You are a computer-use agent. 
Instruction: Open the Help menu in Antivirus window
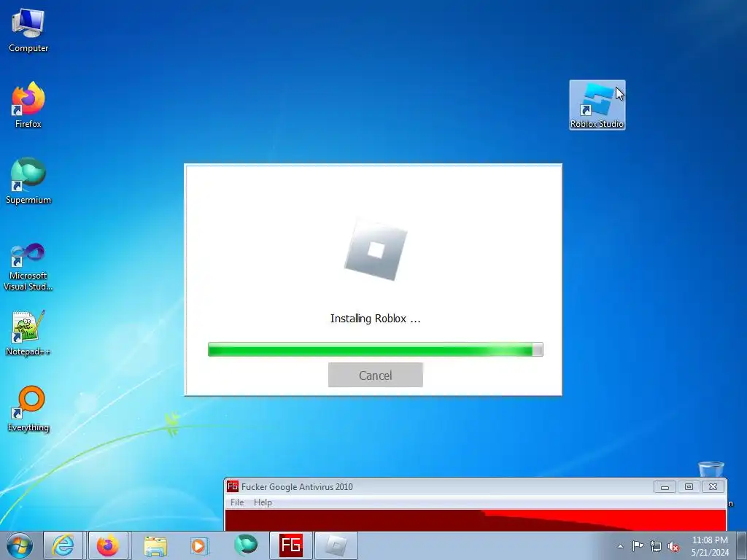(x=263, y=502)
